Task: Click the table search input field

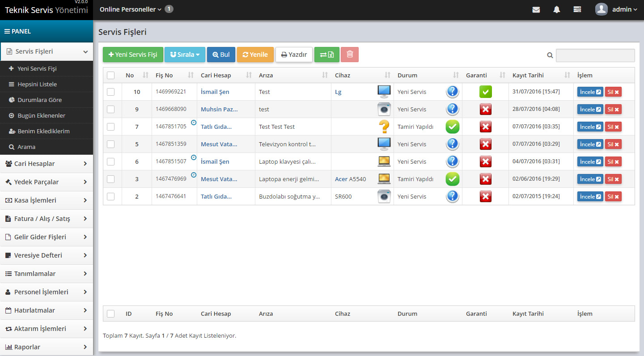Action: 595,55
